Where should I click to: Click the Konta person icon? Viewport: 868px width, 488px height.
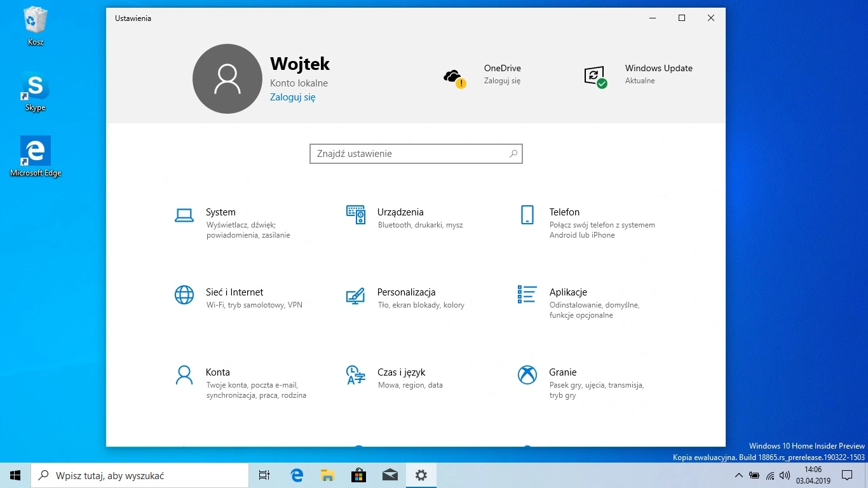coord(184,375)
